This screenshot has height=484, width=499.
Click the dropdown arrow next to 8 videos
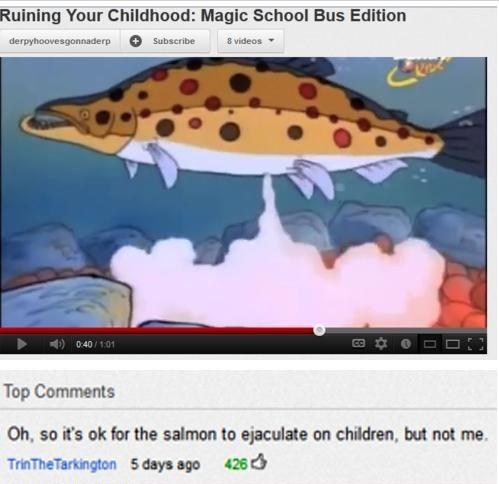point(272,40)
